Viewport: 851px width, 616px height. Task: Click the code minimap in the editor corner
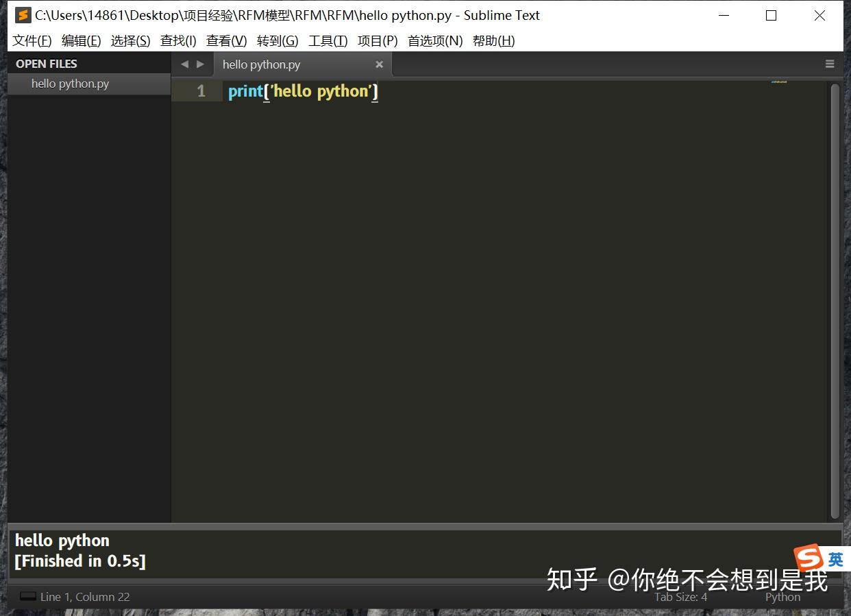point(780,82)
